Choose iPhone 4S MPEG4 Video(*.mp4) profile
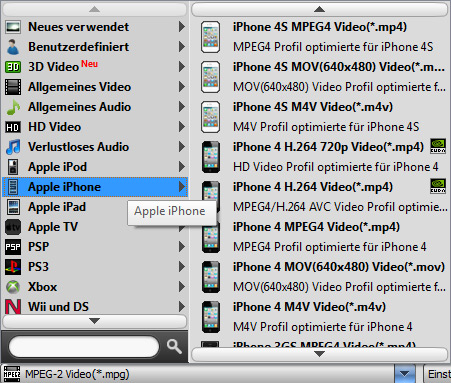451x383 pixels. coord(320,37)
